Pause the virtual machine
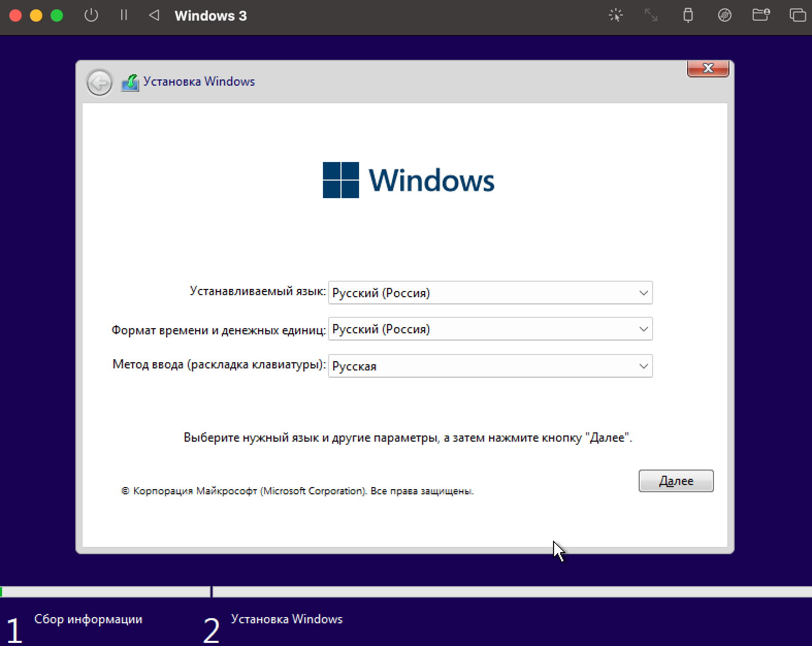This screenshot has width=812, height=646. pos(124,15)
